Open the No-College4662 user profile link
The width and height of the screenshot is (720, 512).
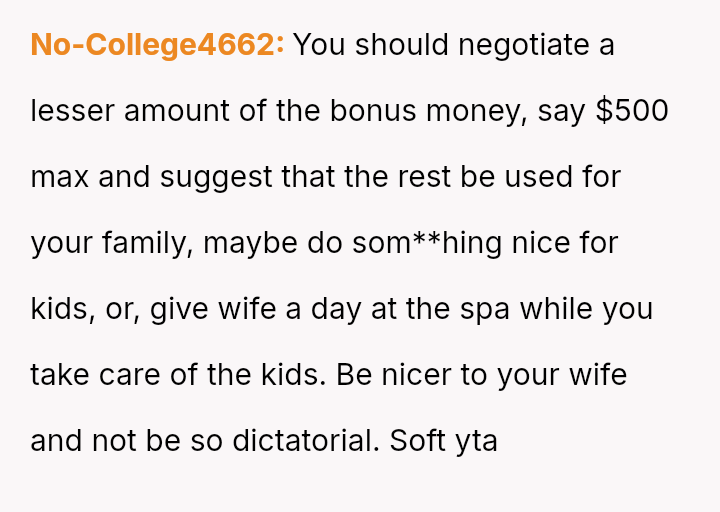(157, 45)
